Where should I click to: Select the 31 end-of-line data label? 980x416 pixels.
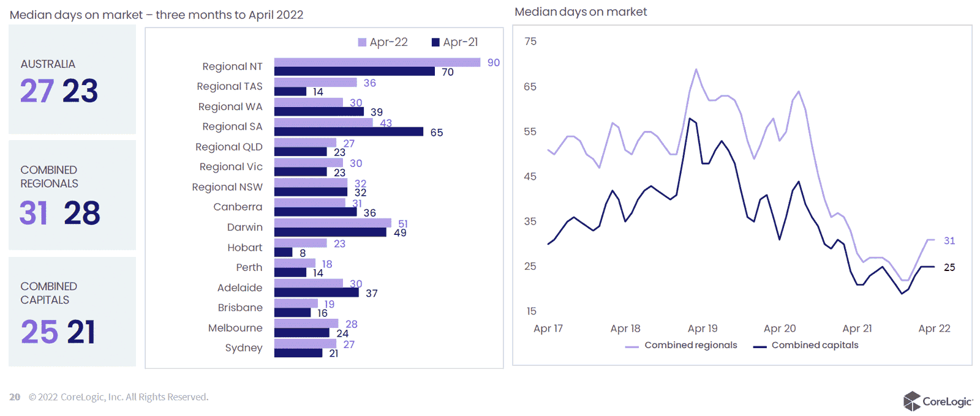coord(949,241)
